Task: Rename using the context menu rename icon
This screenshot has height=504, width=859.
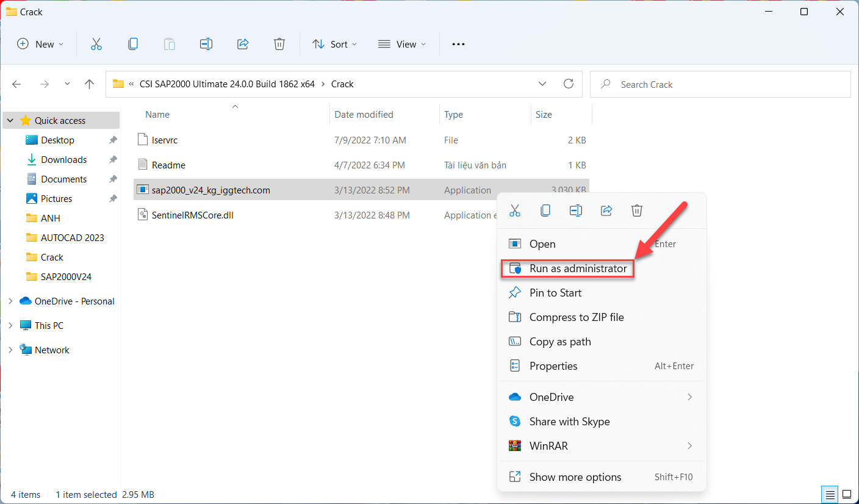Action: (576, 211)
